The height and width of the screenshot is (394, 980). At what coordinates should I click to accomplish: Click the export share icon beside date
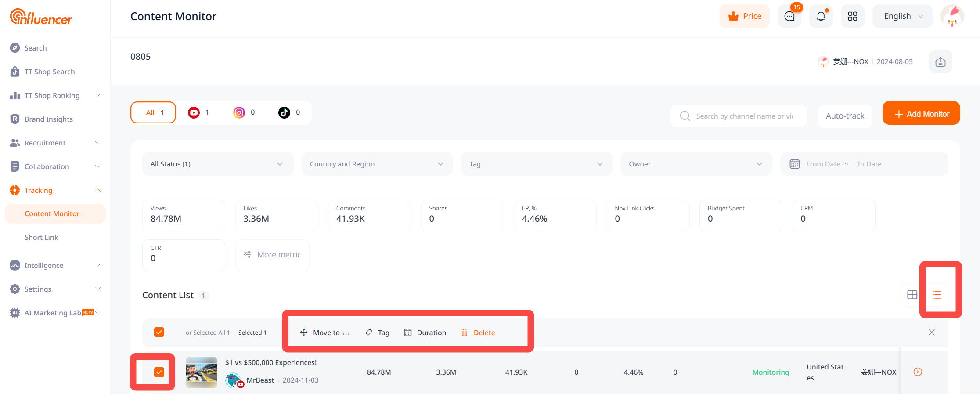click(940, 62)
